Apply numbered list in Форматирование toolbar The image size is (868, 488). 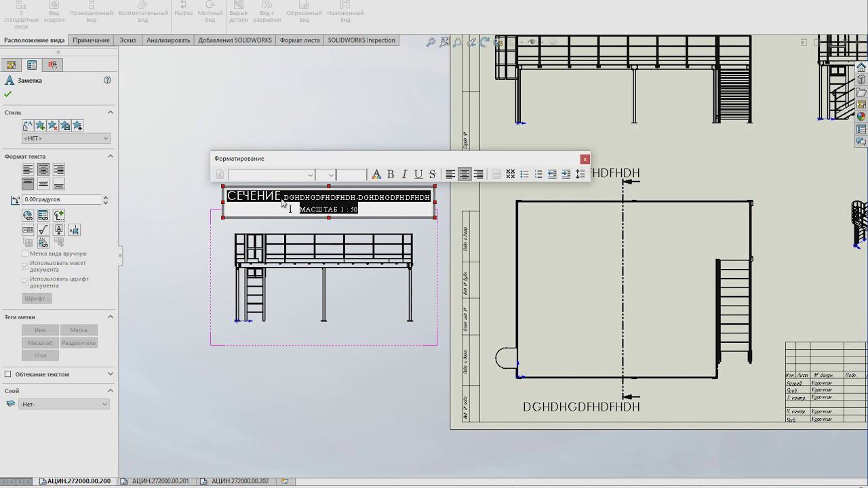538,175
